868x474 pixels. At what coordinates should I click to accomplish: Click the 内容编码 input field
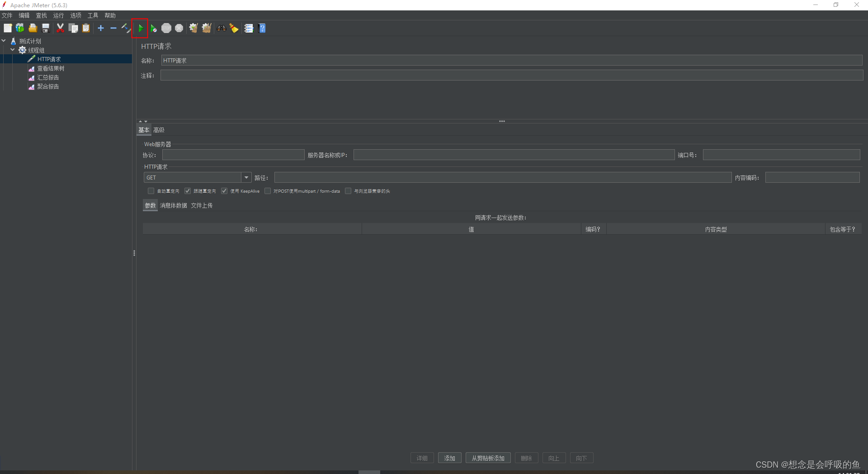pos(812,177)
